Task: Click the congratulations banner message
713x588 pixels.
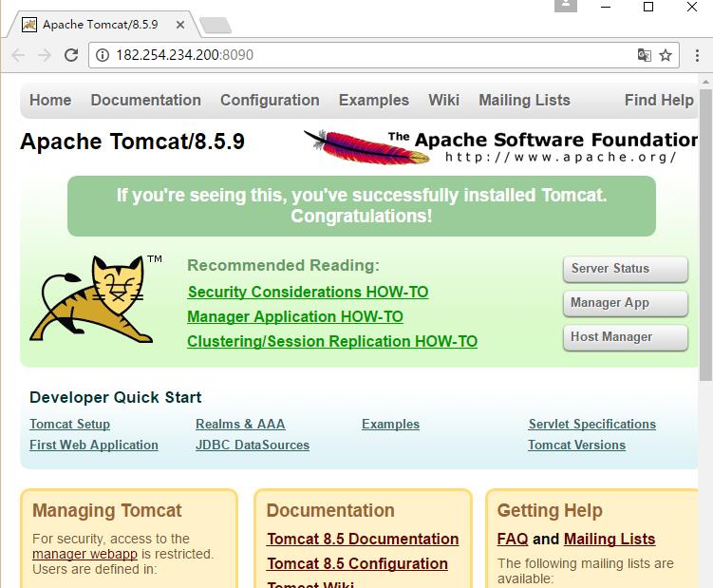Action: (362, 206)
